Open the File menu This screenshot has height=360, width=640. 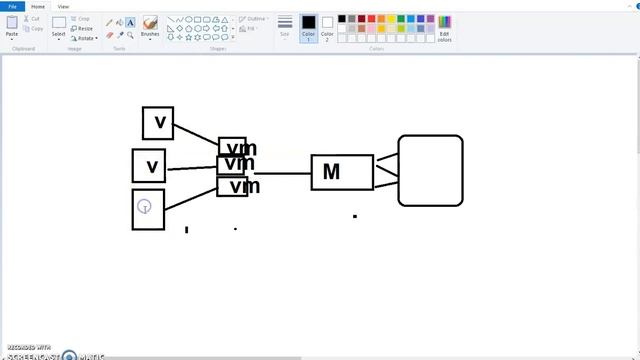point(12,7)
